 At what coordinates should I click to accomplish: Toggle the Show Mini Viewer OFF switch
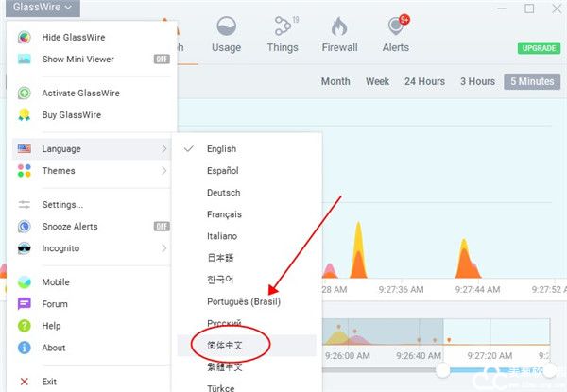162,59
